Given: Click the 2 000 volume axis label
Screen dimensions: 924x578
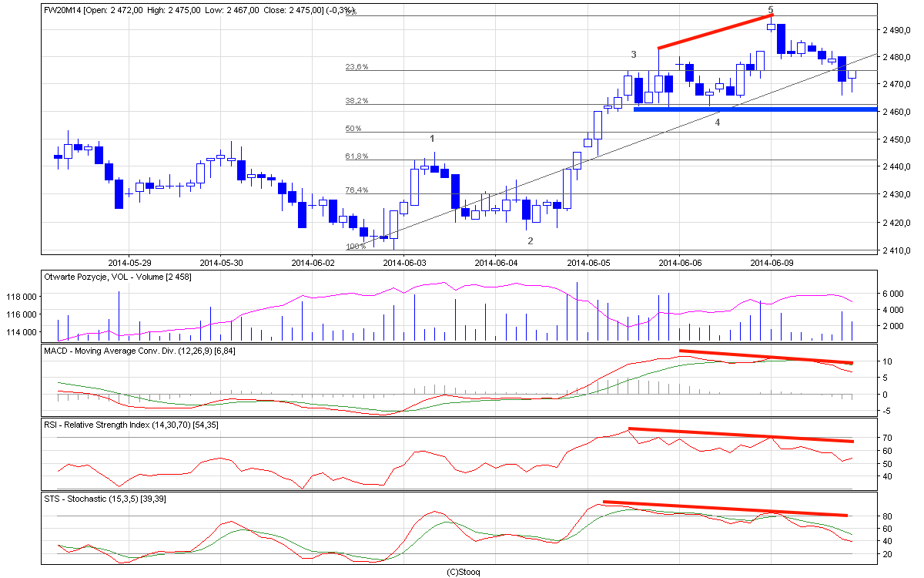Looking at the screenshot, I should click(x=892, y=326).
